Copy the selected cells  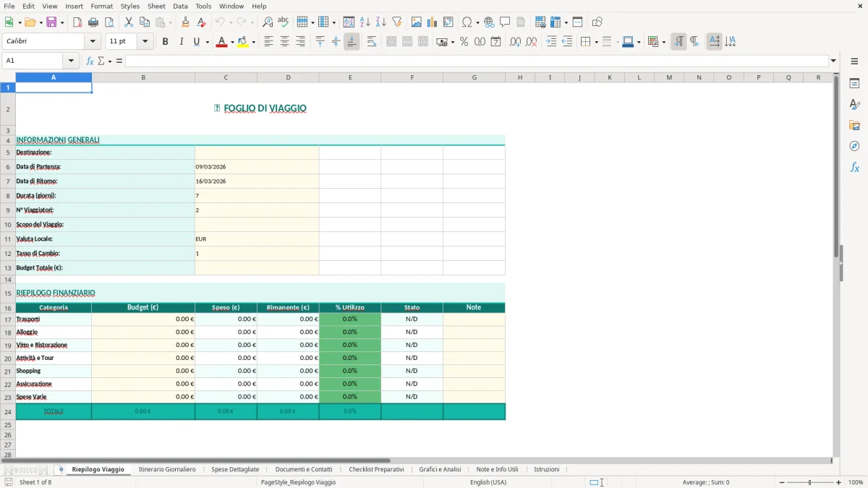coord(144,22)
